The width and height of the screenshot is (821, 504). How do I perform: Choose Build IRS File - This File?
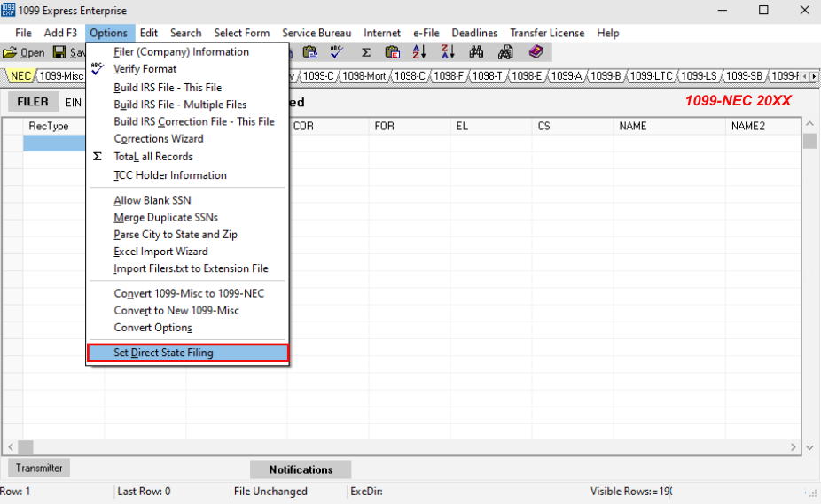(187, 88)
